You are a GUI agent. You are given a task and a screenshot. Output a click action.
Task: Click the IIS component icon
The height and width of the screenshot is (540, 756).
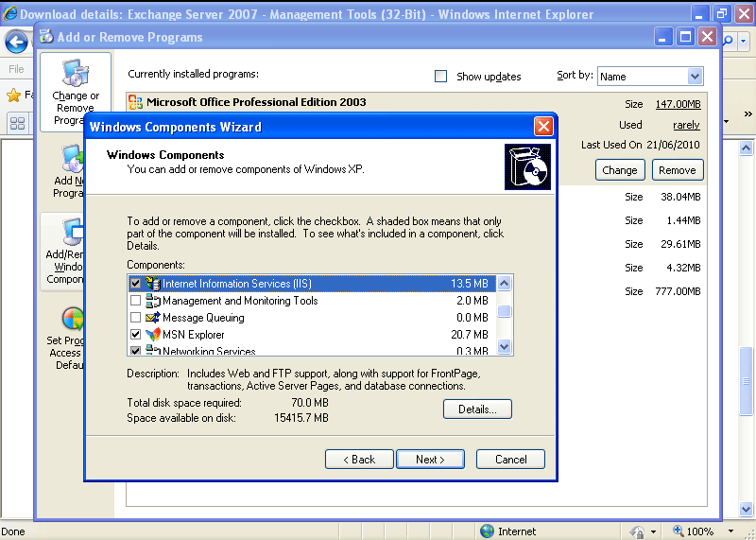pyautogui.click(x=153, y=284)
